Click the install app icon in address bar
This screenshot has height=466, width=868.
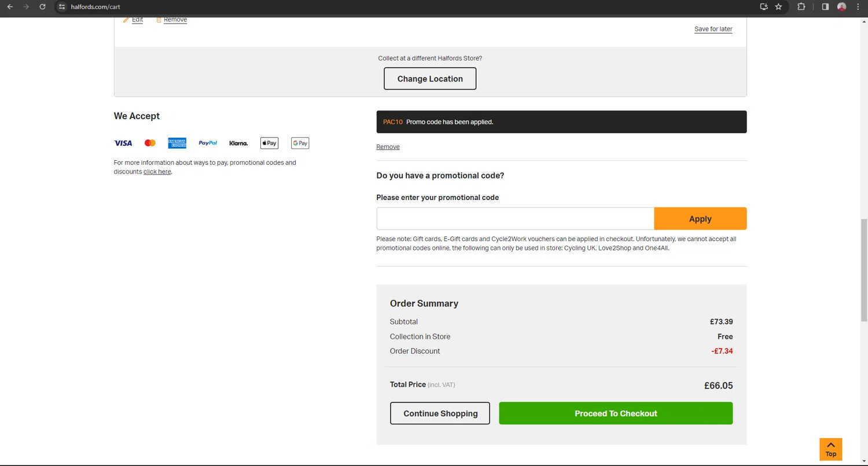click(764, 7)
